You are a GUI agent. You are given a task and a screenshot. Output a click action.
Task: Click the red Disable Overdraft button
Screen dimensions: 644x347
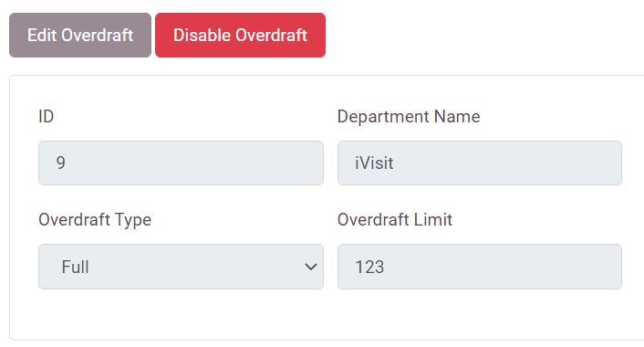pyautogui.click(x=240, y=35)
